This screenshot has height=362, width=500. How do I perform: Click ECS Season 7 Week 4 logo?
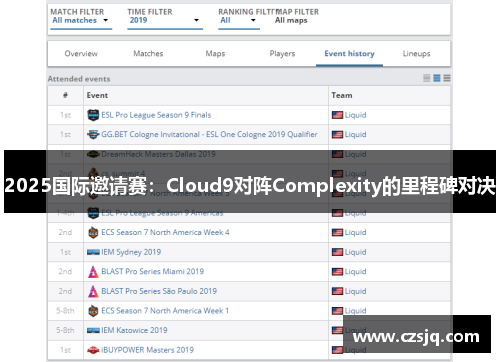click(93, 232)
